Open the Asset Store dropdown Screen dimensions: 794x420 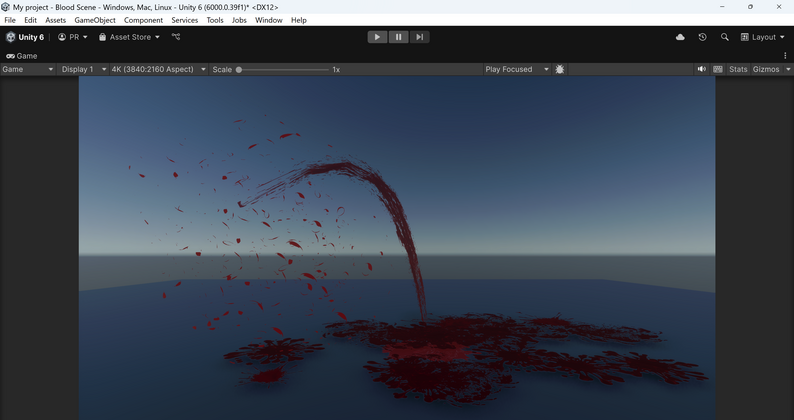point(129,37)
